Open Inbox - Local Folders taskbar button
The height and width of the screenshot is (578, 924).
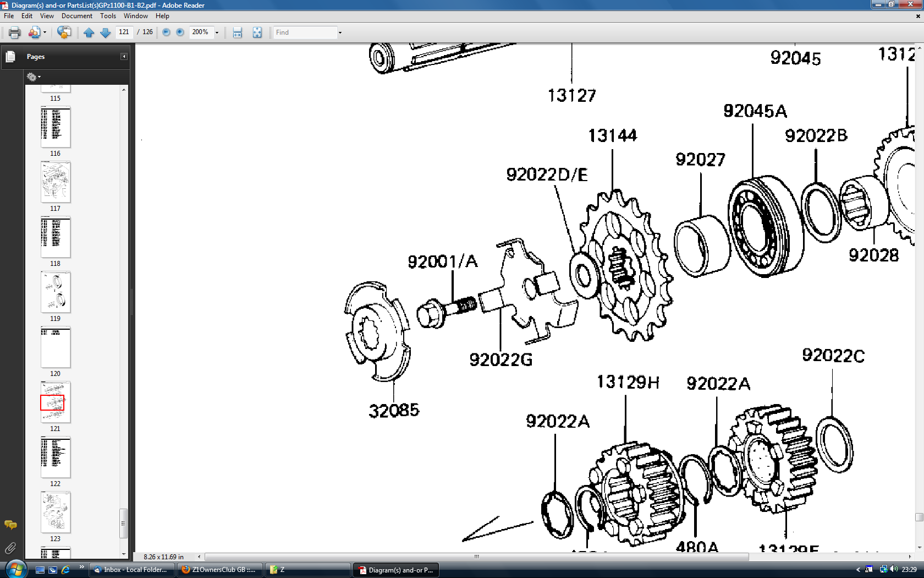tap(131, 570)
